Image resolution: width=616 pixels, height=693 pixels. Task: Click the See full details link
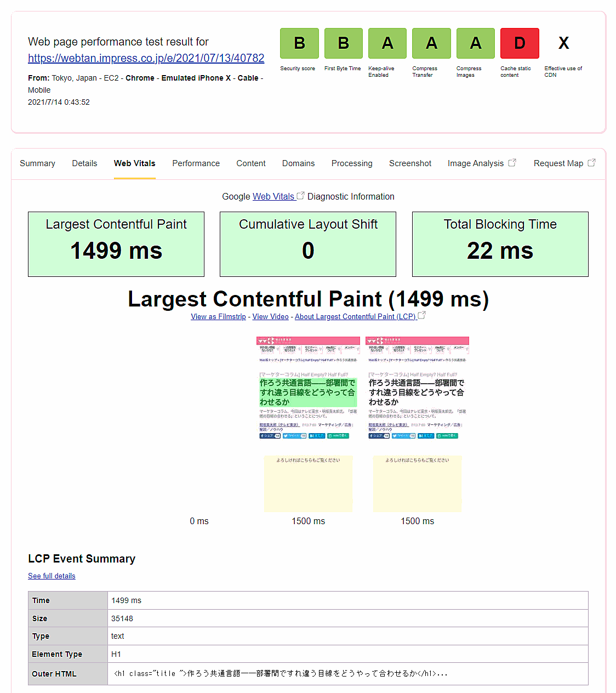(x=52, y=576)
